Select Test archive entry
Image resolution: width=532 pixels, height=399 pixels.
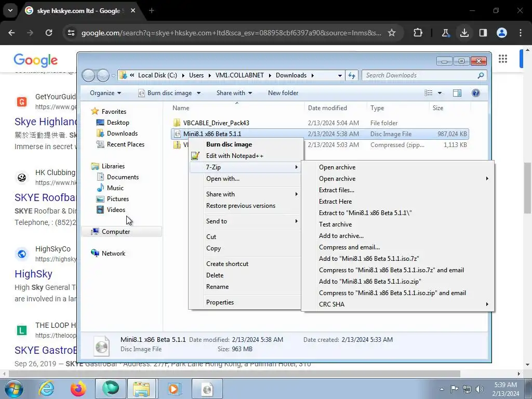[335, 224]
